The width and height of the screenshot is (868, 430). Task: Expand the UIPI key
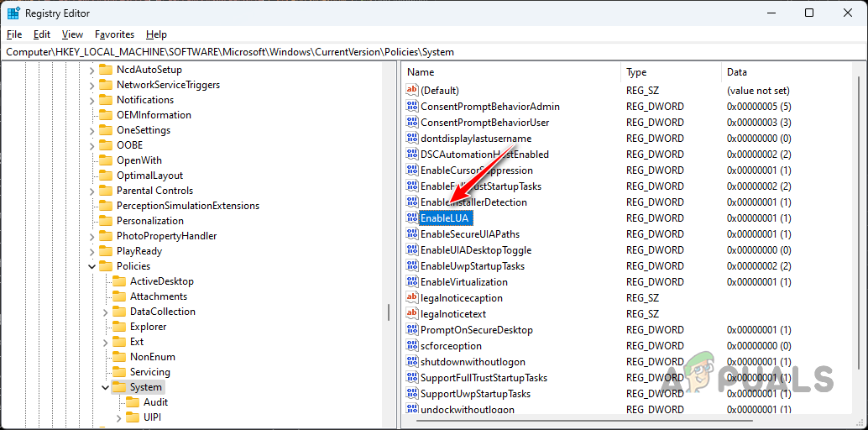pyautogui.click(x=119, y=417)
